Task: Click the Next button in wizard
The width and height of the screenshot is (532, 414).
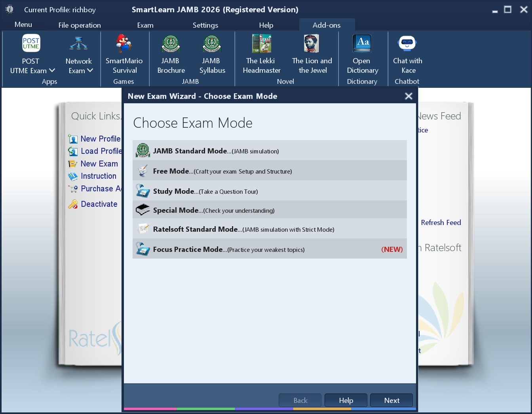Action: click(x=391, y=400)
